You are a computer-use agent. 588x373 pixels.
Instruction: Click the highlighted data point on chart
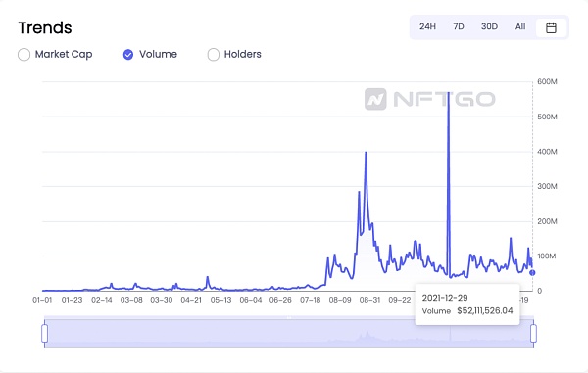pyautogui.click(x=532, y=272)
